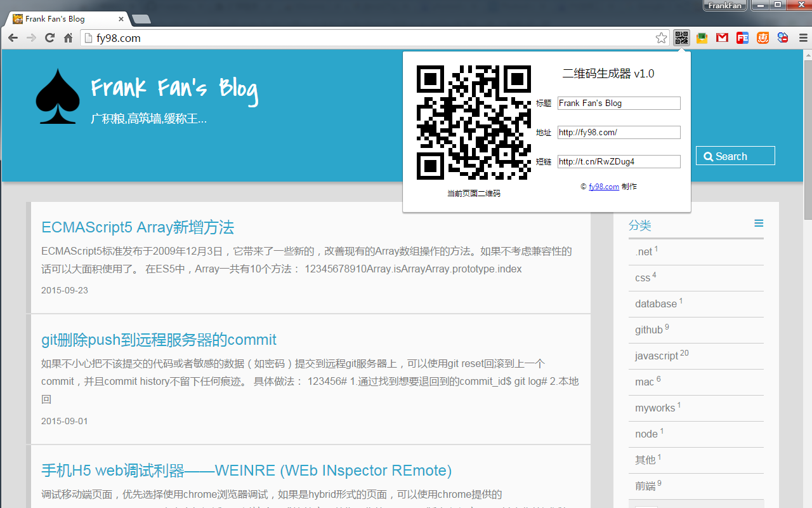812x508 pixels.
Task: Open the WEINRE web调试利器 article
Action: (246, 470)
